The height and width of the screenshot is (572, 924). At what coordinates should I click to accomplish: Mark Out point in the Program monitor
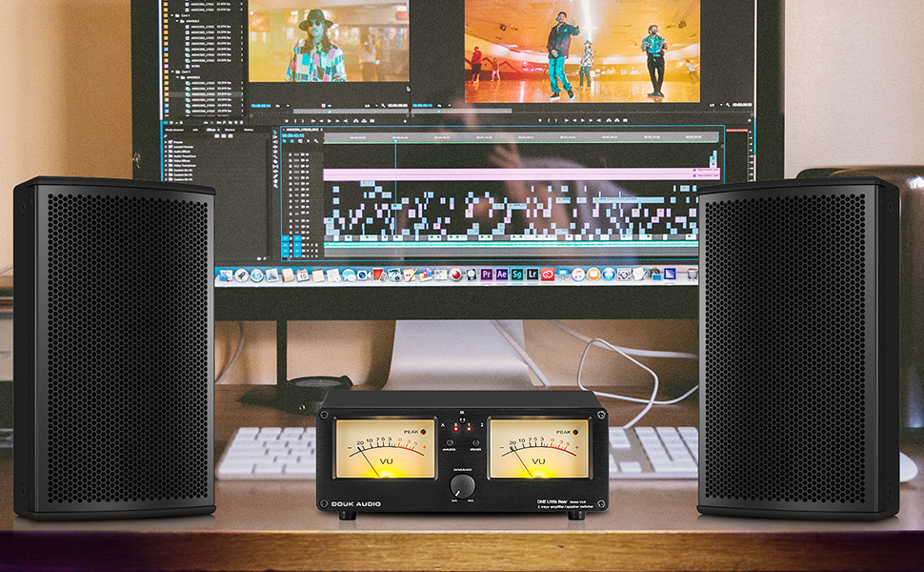pos(555,120)
